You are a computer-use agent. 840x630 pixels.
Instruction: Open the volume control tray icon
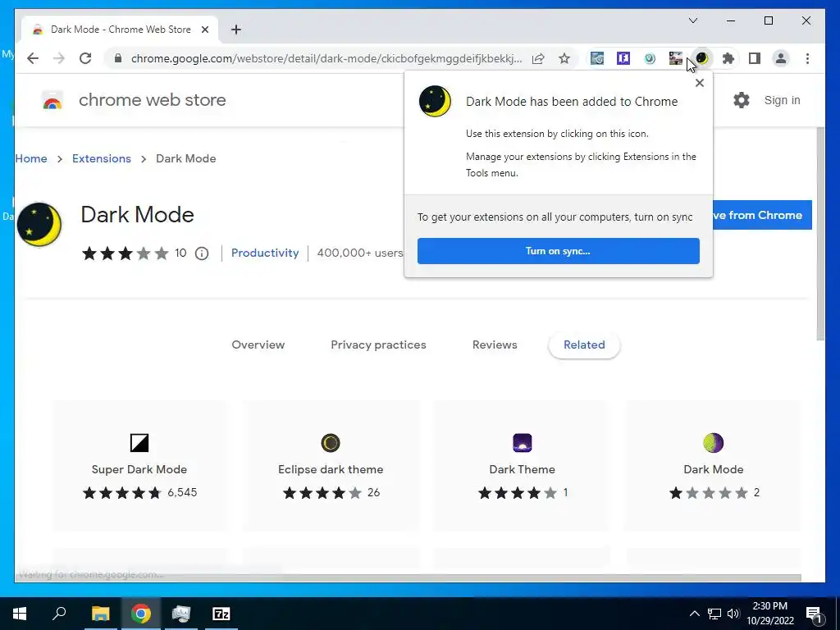(733, 614)
